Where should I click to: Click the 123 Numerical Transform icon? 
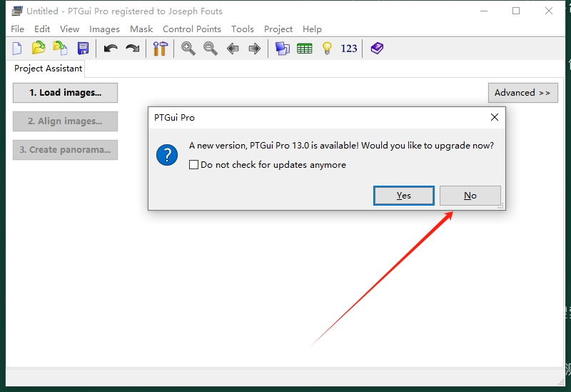348,49
